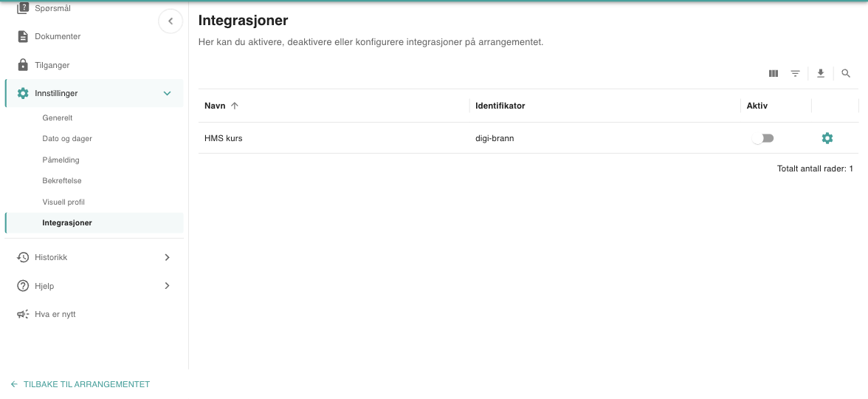Toggle the Aktiv switch for HMS kurs

[x=762, y=138]
